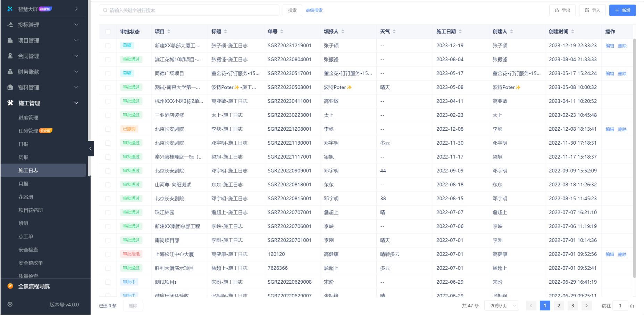Open the settings gear at sidebar bottom

pyautogui.click(x=9, y=304)
